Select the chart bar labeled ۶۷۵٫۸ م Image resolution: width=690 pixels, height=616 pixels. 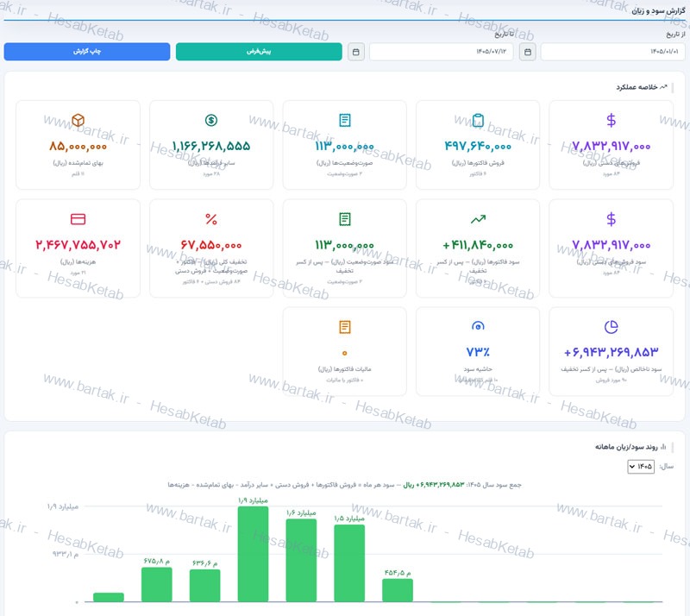(157, 584)
